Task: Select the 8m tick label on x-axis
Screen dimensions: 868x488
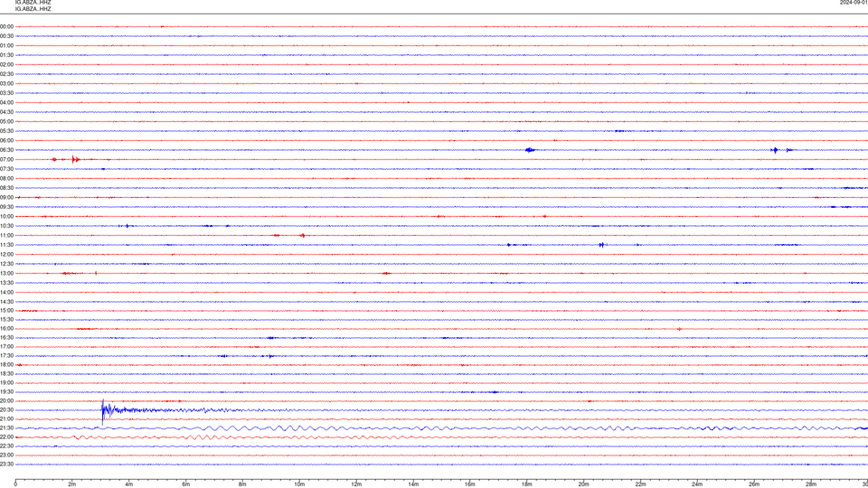Action: tap(242, 484)
